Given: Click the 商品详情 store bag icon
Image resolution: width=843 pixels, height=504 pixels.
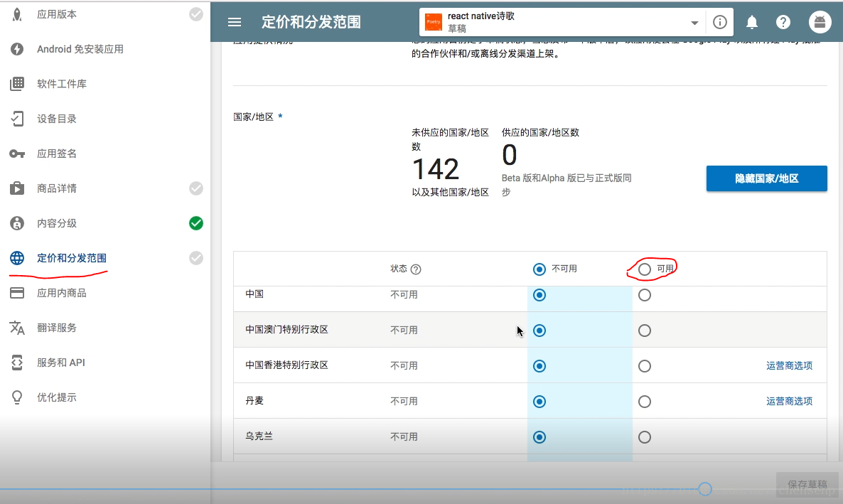Looking at the screenshot, I should (17, 188).
